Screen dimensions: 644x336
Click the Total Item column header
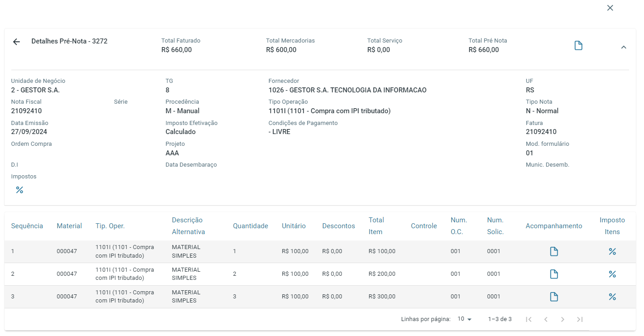point(376,226)
